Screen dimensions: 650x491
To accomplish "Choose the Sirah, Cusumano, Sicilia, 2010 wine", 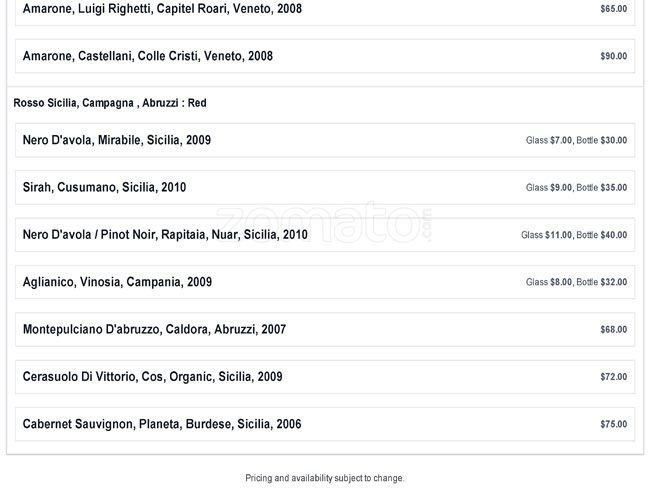I will [x=104, y=187].
